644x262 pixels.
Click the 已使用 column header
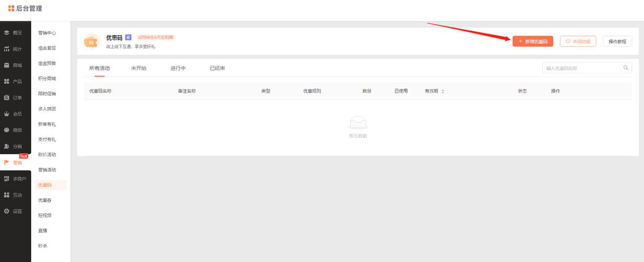[401, 91]
